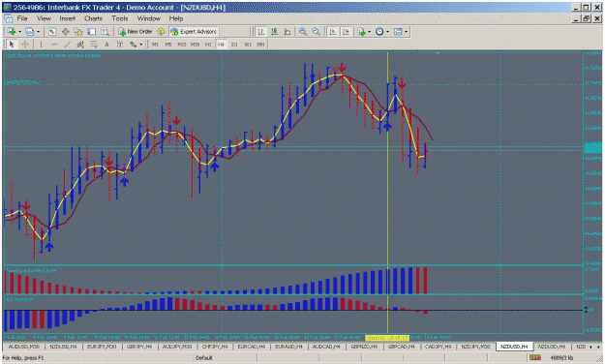
Task: Open the Tools menu
Action: [120, 18]
